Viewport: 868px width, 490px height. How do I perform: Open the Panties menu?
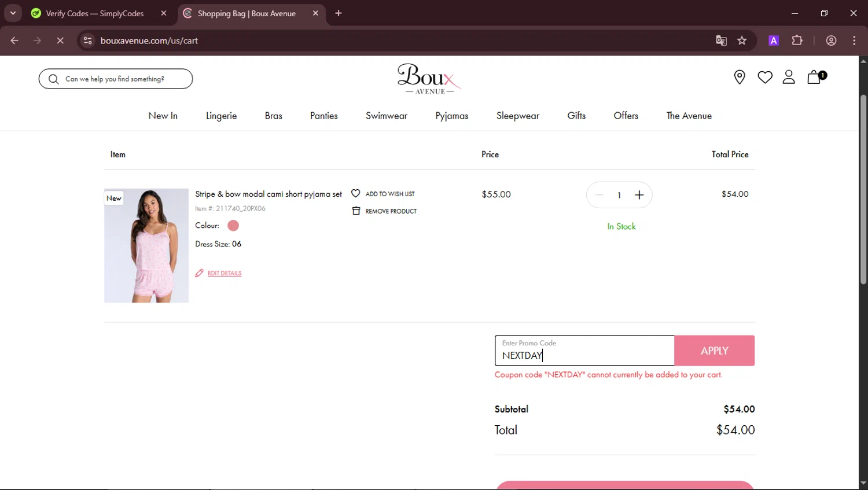324,116
